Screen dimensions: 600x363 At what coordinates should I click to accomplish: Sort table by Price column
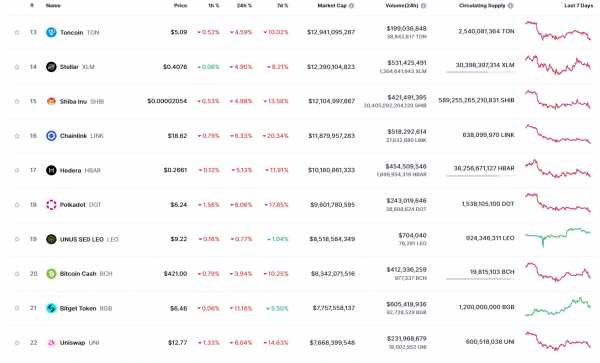click(x=180, y=6)
